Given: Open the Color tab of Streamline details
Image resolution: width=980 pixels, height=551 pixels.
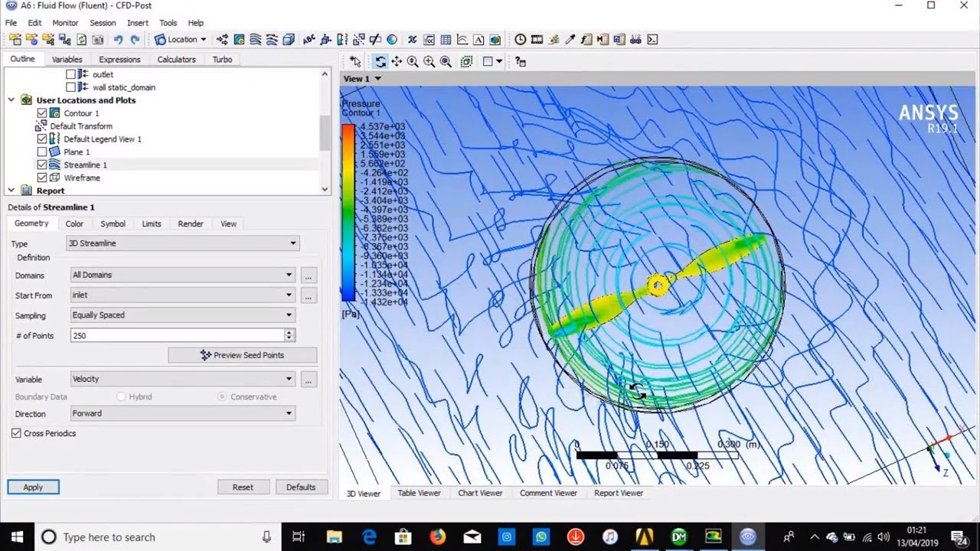Looking at the screenshot, I should (74, 223).
